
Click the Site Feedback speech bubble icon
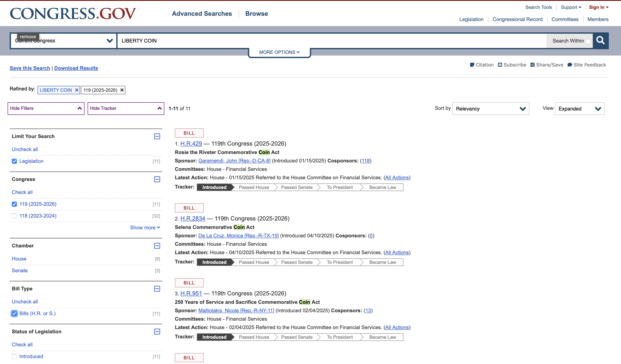pos(570,65)
